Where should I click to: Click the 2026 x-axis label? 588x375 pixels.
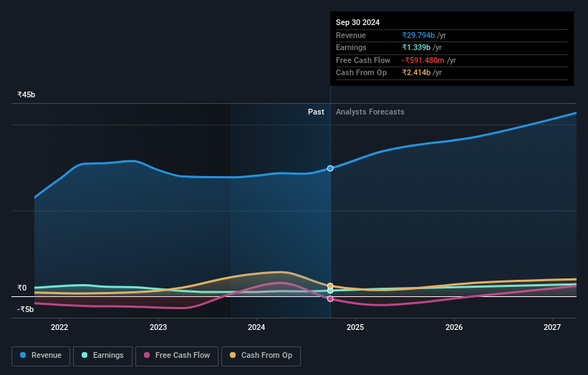(454, 328)
